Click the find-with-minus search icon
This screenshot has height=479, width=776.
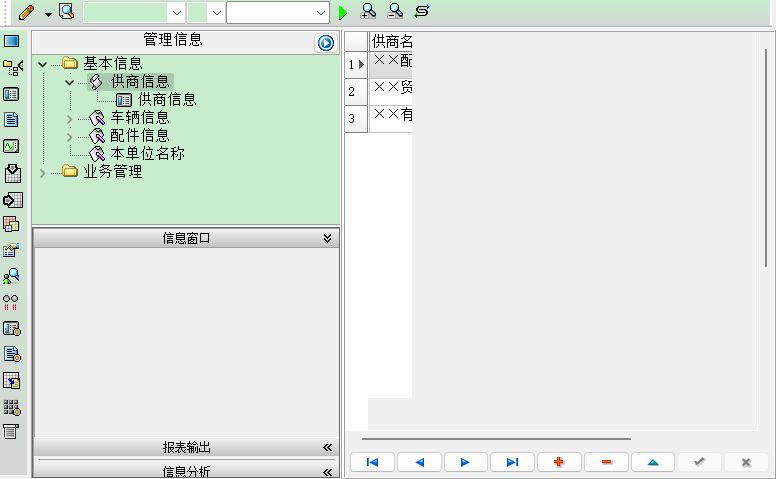[395, 11]
